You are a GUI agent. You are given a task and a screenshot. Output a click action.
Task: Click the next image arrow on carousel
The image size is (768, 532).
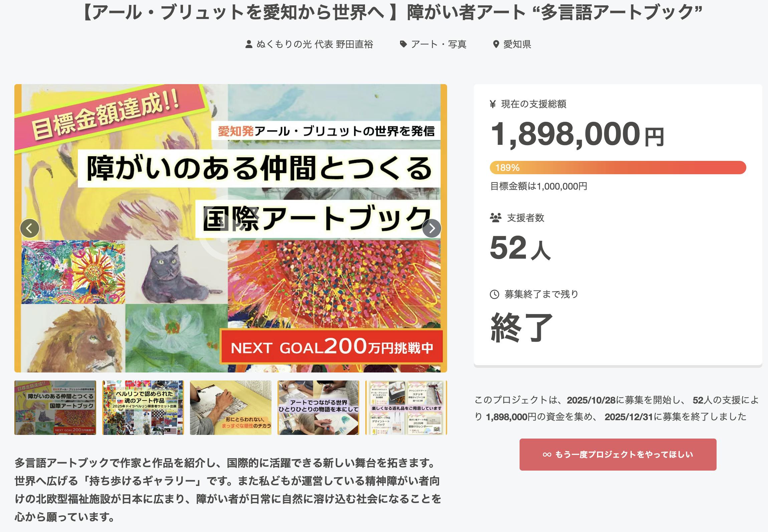(x=431, y=228)
